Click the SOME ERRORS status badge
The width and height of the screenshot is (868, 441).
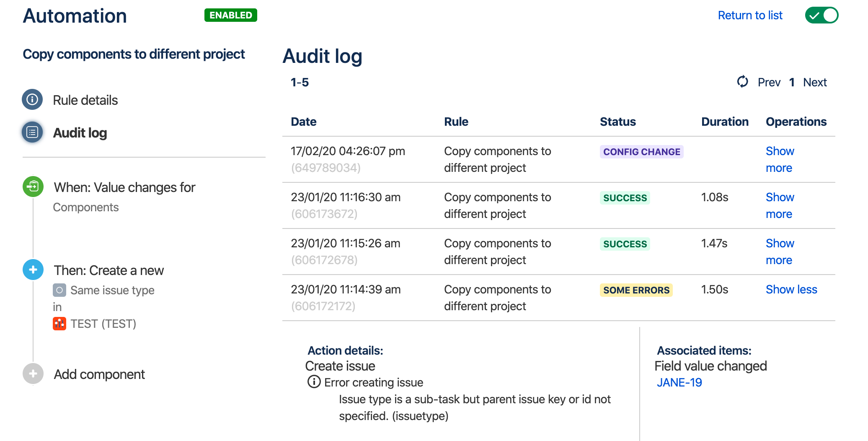(636, 290)
